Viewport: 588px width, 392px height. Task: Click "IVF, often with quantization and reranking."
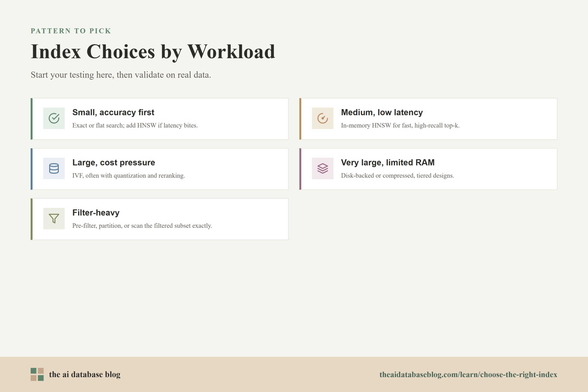(129, 175)
